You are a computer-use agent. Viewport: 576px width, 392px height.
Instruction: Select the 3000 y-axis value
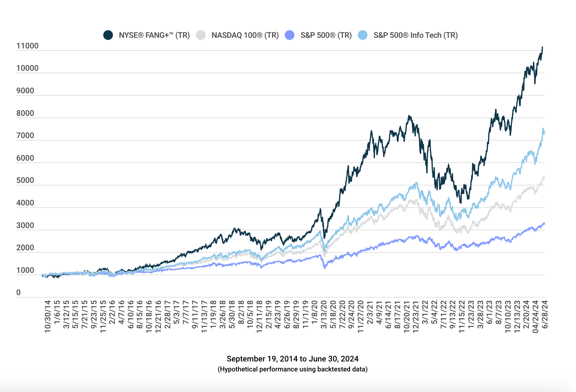[x=25, y=225]
